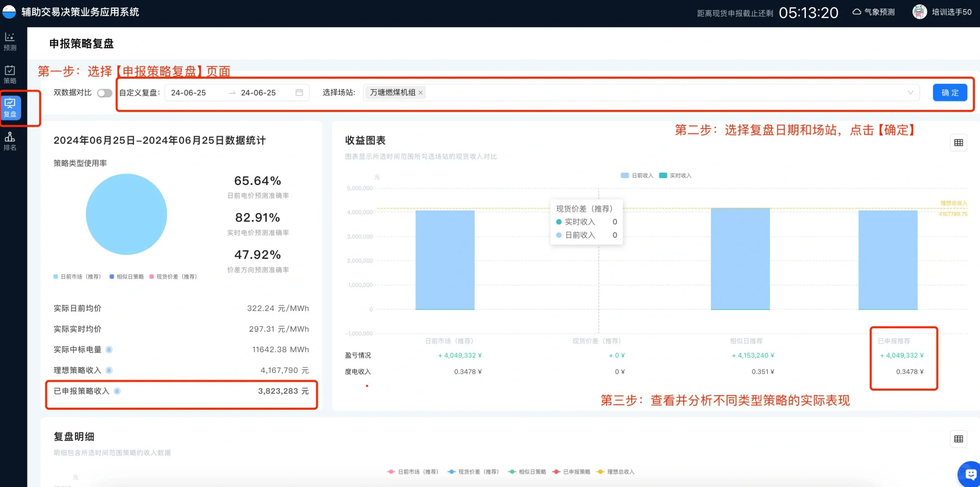Click the weather cloud icon for 气象预测
The width and height of the screenshot is (980, 487).
pyautogui.click(x=857, y=11)
